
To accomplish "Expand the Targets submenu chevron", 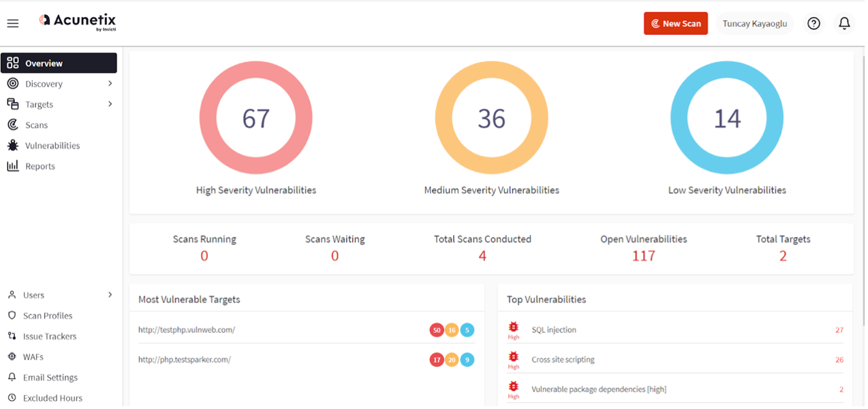I will click(110, 104).
